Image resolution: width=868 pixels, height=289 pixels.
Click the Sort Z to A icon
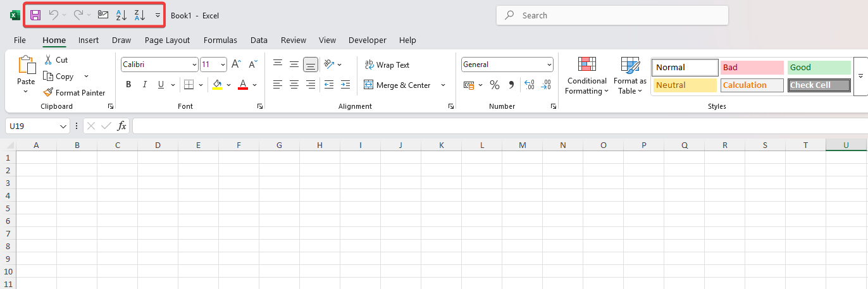pos(140,15)
